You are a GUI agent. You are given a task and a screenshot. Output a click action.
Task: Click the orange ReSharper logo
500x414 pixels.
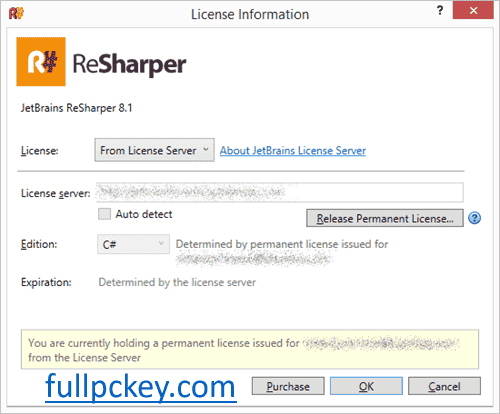[41, 62]
